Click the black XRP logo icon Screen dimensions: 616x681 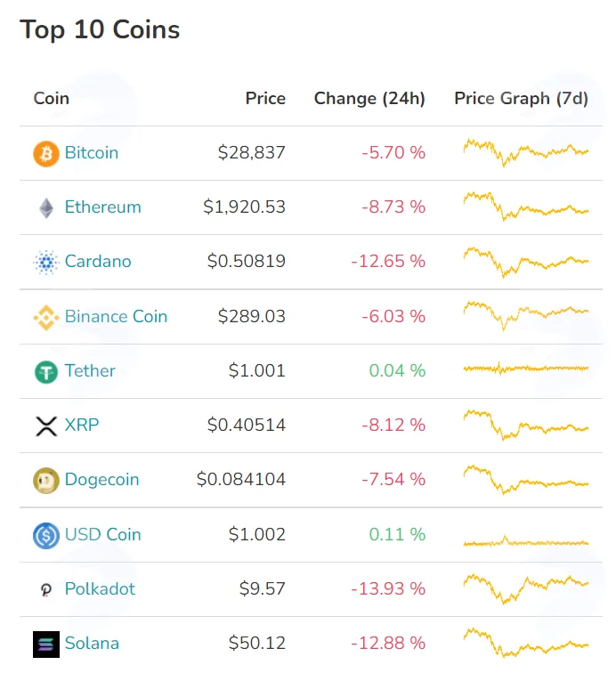46,426
